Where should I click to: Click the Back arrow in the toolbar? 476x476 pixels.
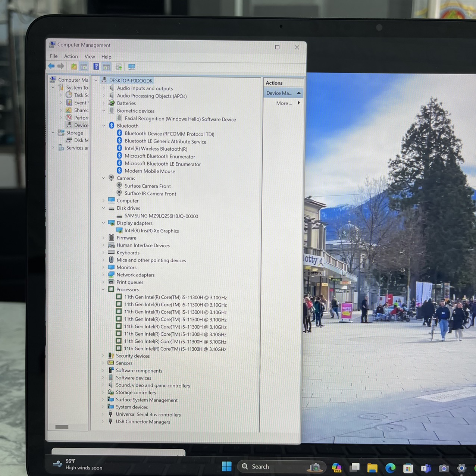pos(51,66)
